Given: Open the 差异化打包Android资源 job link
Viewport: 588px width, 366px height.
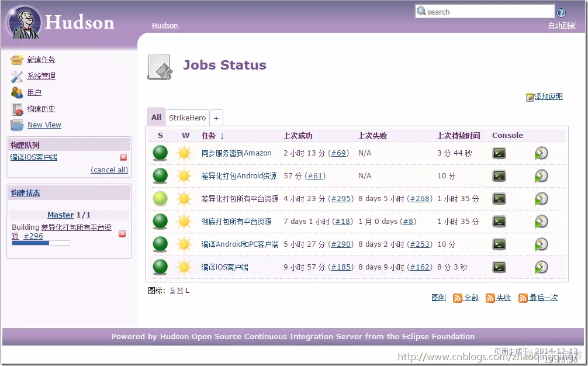Looking at the screenshot, I should pyautogui.click(x=239, y=176).
